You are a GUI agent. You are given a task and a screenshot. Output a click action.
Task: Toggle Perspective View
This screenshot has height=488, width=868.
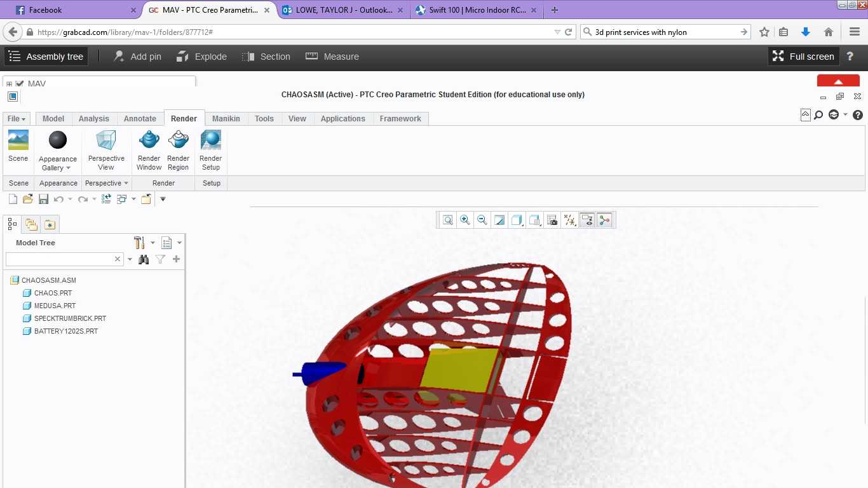pos(106,151)
